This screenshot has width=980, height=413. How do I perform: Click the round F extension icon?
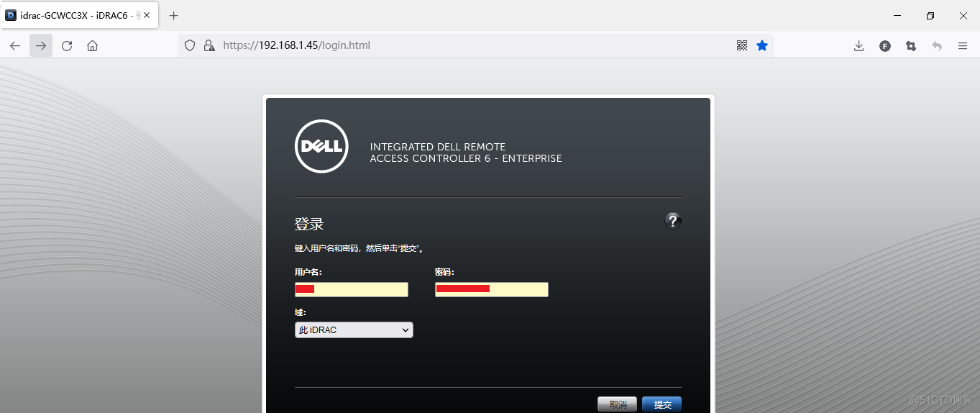[x=885, y=45]
